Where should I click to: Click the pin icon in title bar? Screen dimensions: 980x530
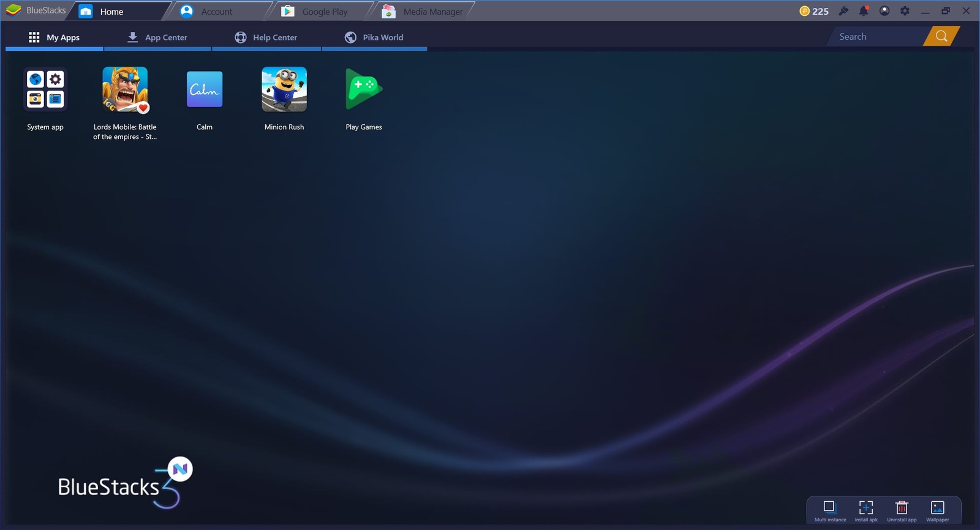pyautogui.click(x=843, y=11)
